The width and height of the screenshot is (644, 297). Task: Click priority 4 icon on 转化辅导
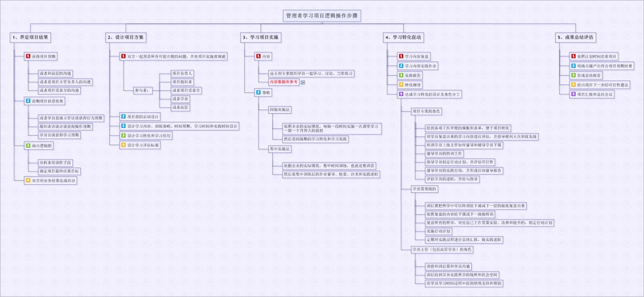tap(401, 85)
